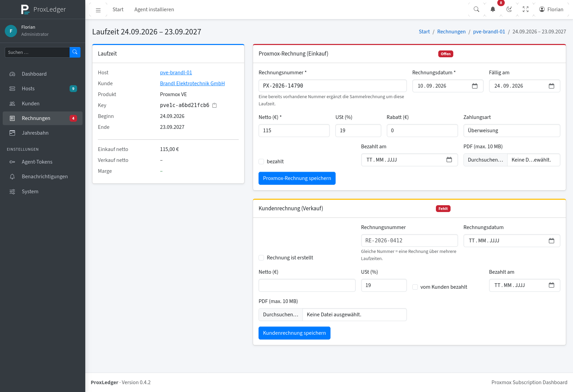
Task: Tick vom Kunden bezahlt checkbox
Action: pos(415,287)
